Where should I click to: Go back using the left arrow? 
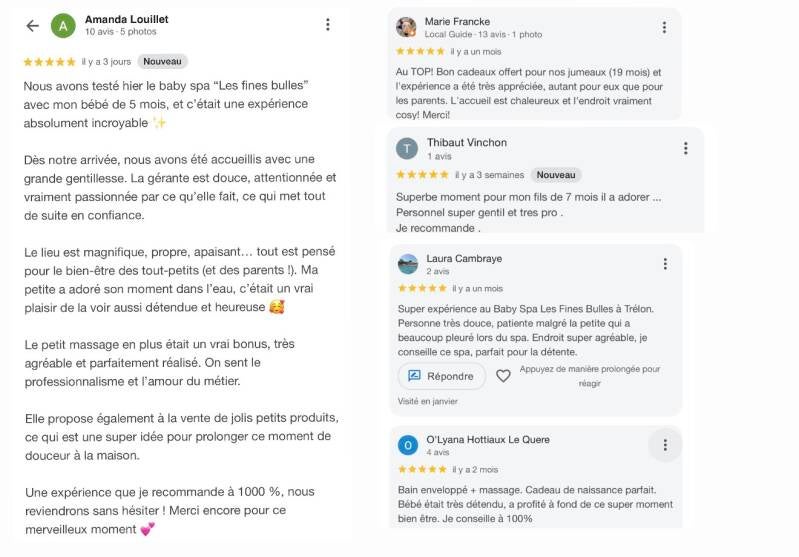tap(33, 25)
